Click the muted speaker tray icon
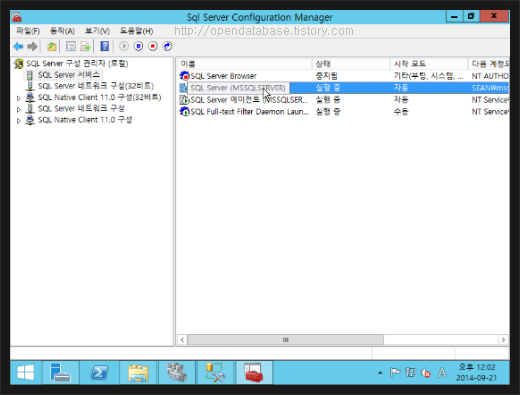The height and width of the screenshot is (395, 520). pyautogui.click(x=426, y=373)
